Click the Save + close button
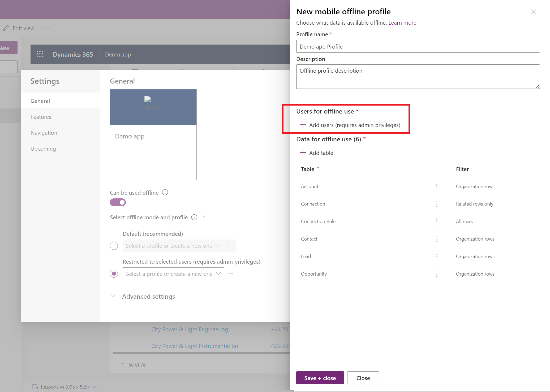Image resolution: width=550 pixels, height=392 pixels. [320, 378]
